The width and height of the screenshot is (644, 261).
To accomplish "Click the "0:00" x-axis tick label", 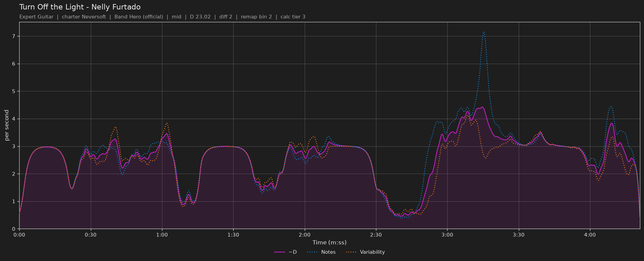I will point(19,235).
